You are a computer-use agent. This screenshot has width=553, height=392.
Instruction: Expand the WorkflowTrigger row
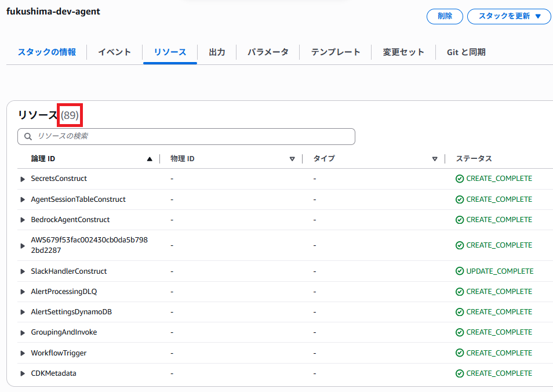[23, 353]
